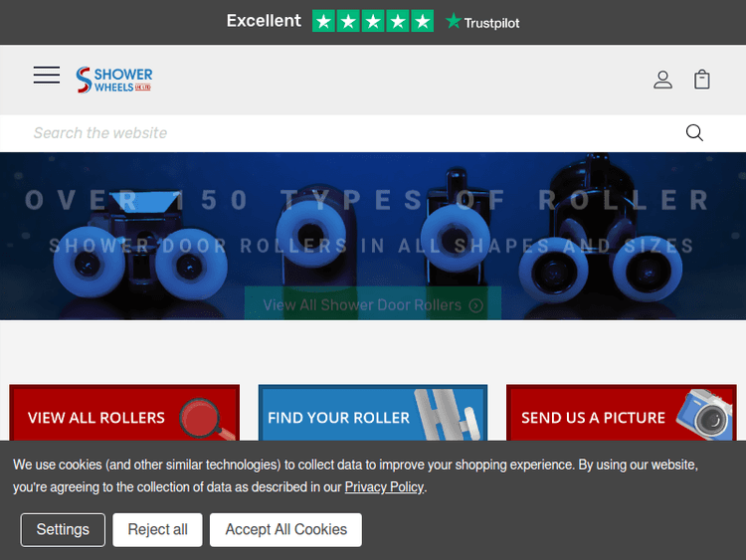Image resolution: width=746 pixels, height=560 pixels.
Task: Click the Trustpilot logo
Action: click(482, 22)
